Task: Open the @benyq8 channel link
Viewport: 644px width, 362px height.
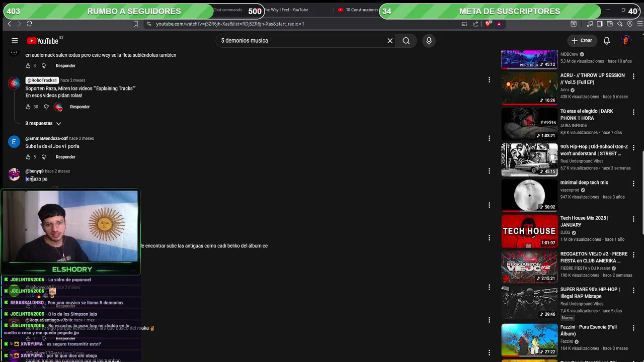Action: pyautogui.click(x=35, y=171)
